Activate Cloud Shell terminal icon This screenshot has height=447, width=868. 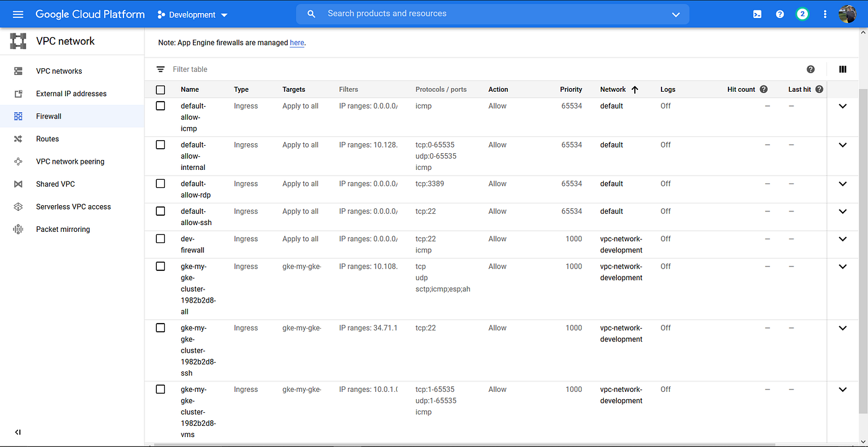pyautogui.click(x=757, y=14)
